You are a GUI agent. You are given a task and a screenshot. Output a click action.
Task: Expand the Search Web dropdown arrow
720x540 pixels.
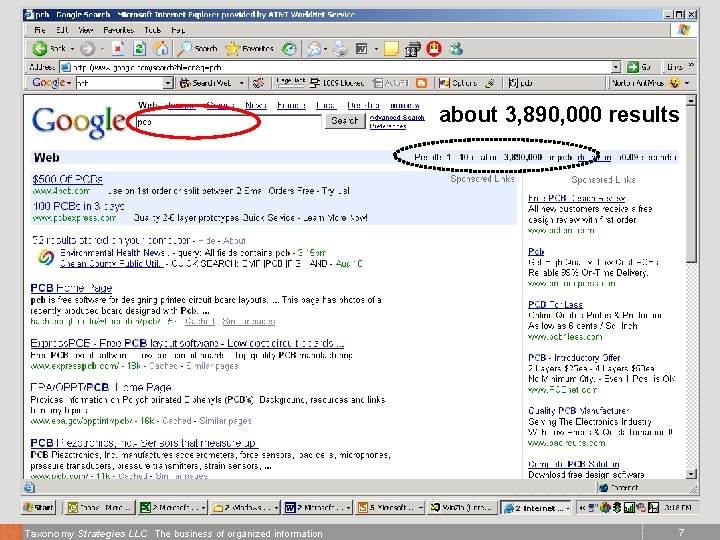click(241, 83)
